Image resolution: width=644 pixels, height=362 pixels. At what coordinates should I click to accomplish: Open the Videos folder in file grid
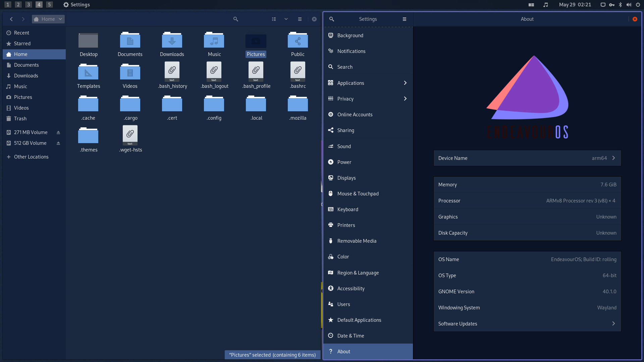point(130,72)
